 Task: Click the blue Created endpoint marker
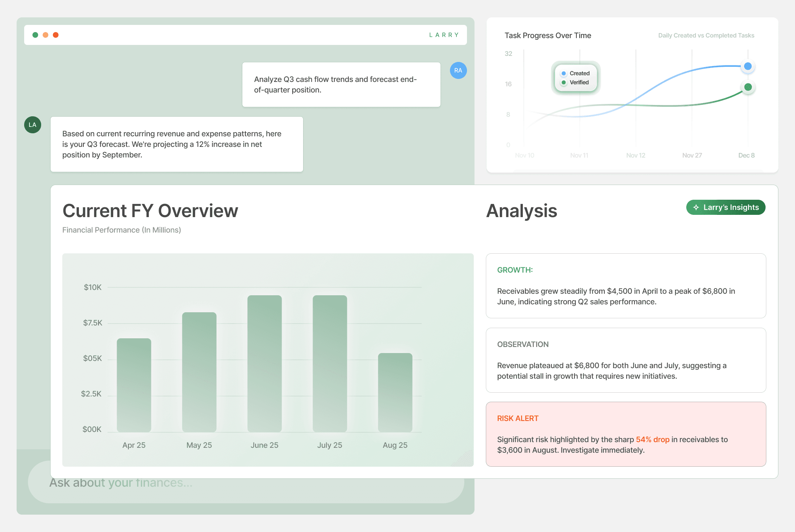tap(747, 66)
